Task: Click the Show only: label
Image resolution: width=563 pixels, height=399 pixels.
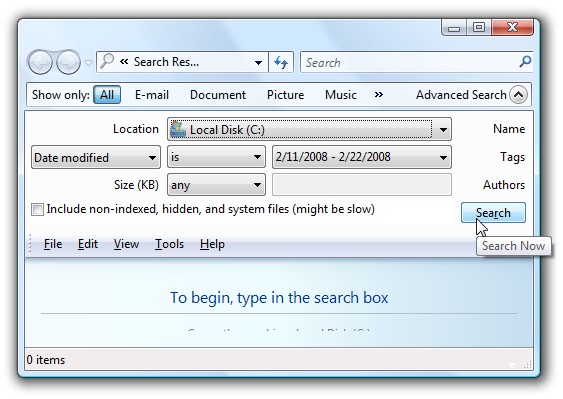Action: click(x=60, y=95)
